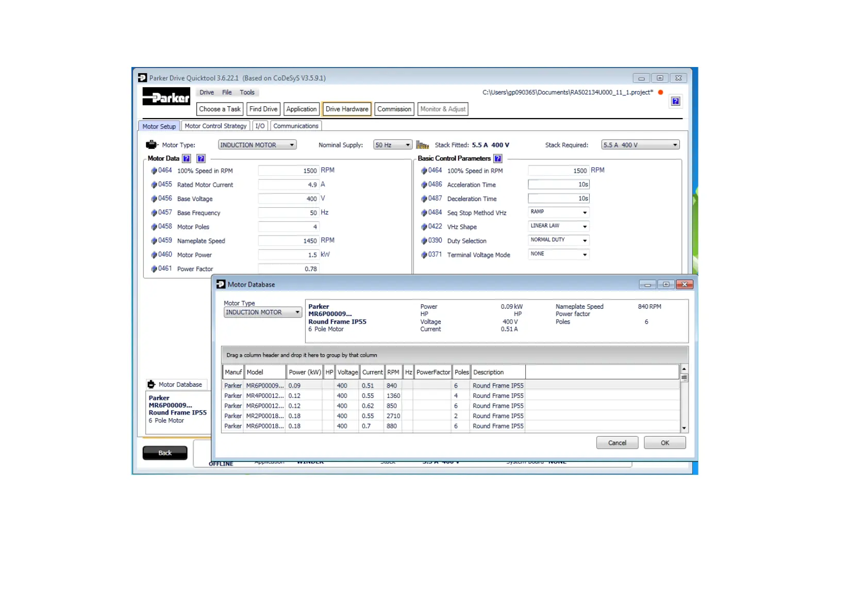Click parameter icon for 0457 Base Frequency

tap(154, 212)
